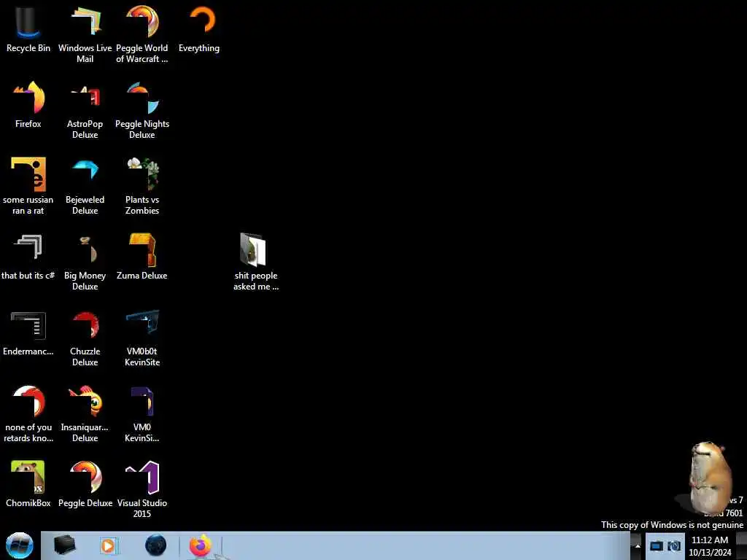Open VM0b0t KevinSite shortcut

[142, 338]
